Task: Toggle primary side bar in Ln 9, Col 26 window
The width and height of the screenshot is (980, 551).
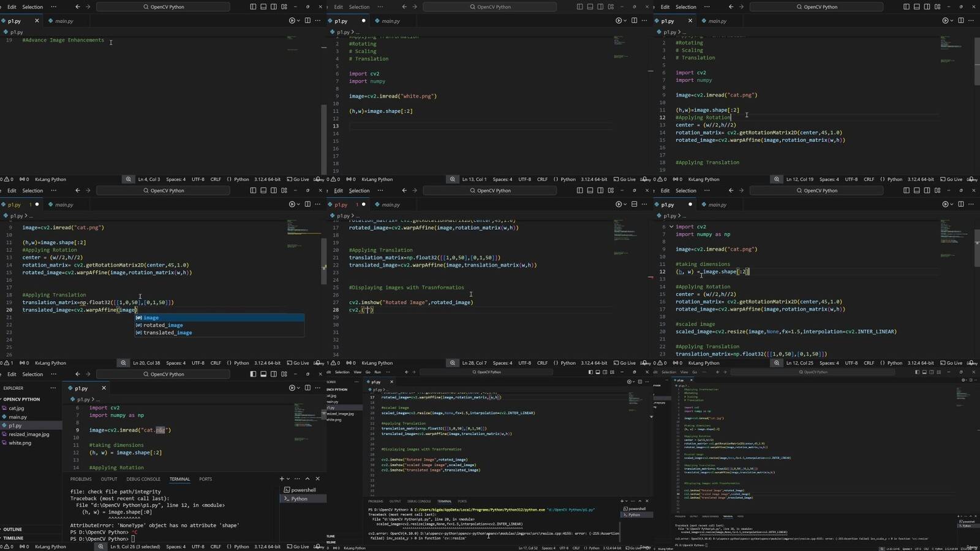Action: pos(253,374)
